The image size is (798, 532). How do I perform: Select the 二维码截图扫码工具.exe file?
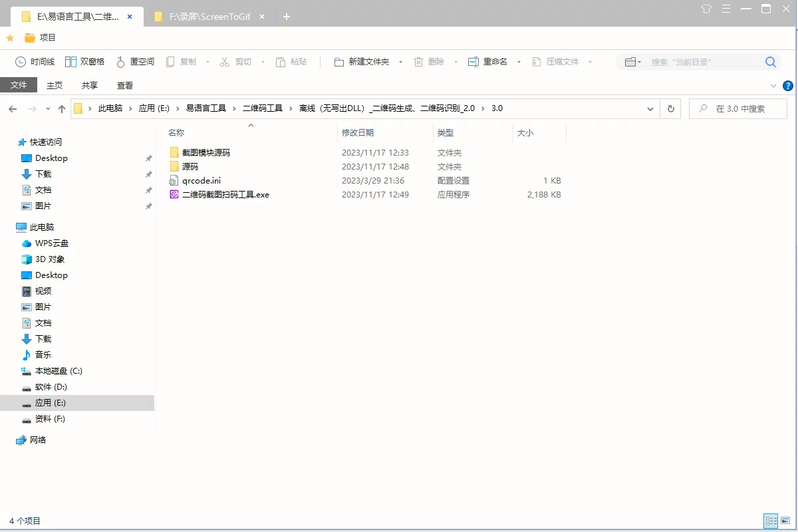tap(225, 195)
